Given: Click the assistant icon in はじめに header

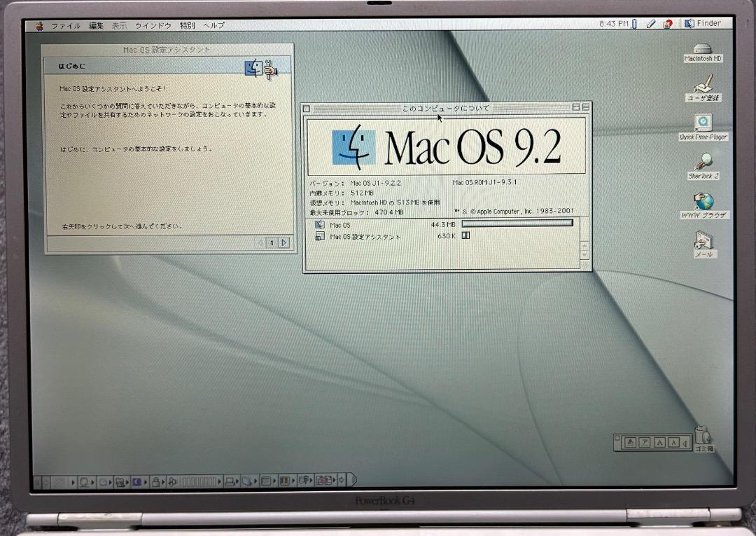Looking at the screenshot, I should pyautogui.click(x=261, y=68).
